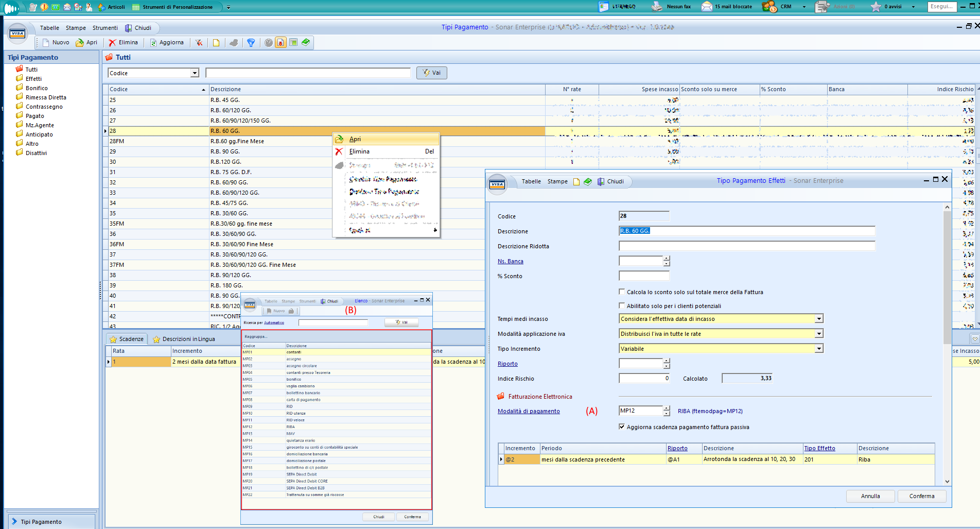Expand the Tempi medi incasso dropdown
980x529 pixels.
(x=819, y=319)
